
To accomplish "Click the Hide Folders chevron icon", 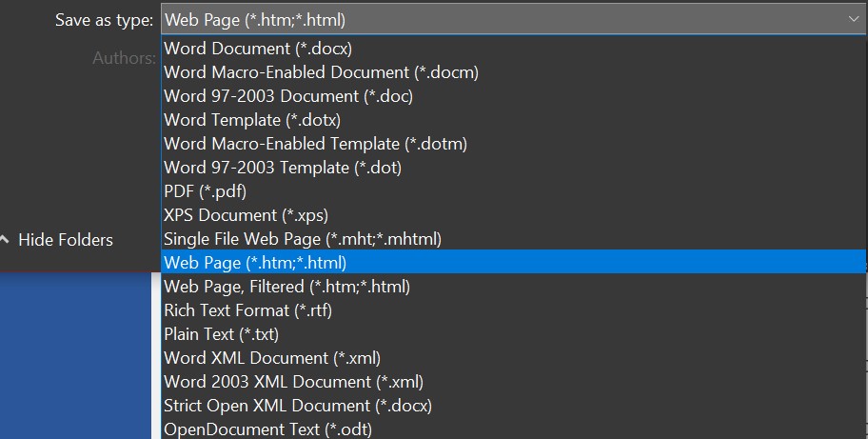I will tap(5, 240).
